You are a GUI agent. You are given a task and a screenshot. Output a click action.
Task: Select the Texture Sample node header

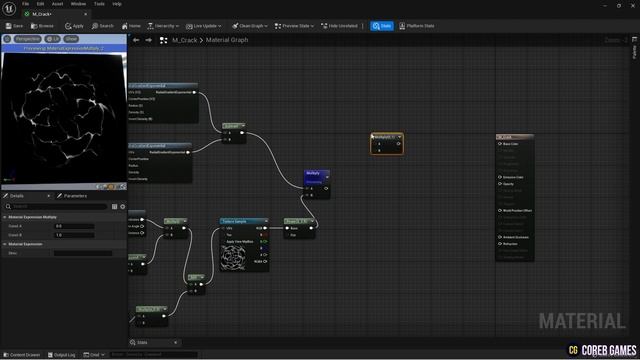244,221
